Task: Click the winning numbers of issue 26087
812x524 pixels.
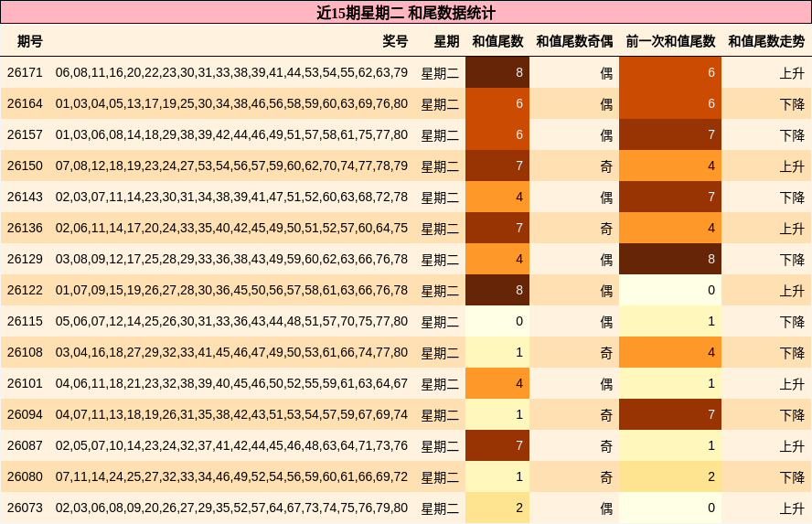Action: pos(231,445)
